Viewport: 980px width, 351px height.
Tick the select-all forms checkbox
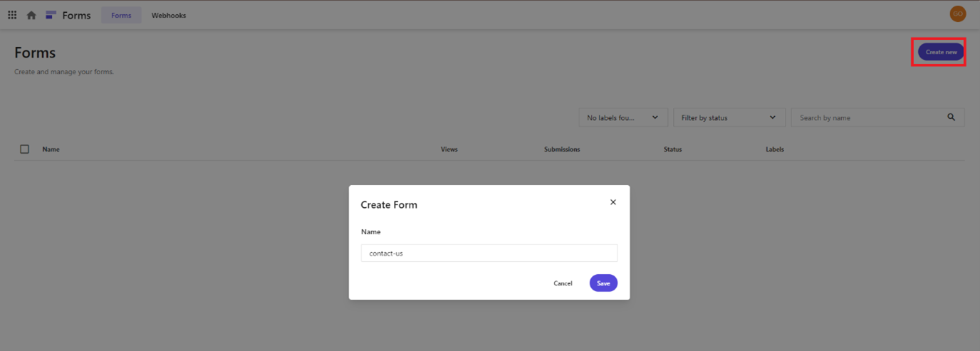pos(24,150)
